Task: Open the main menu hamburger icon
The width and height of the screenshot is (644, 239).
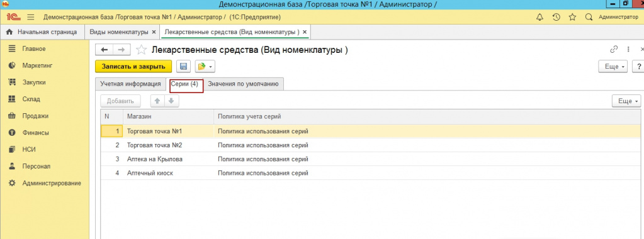Action: 31,17
